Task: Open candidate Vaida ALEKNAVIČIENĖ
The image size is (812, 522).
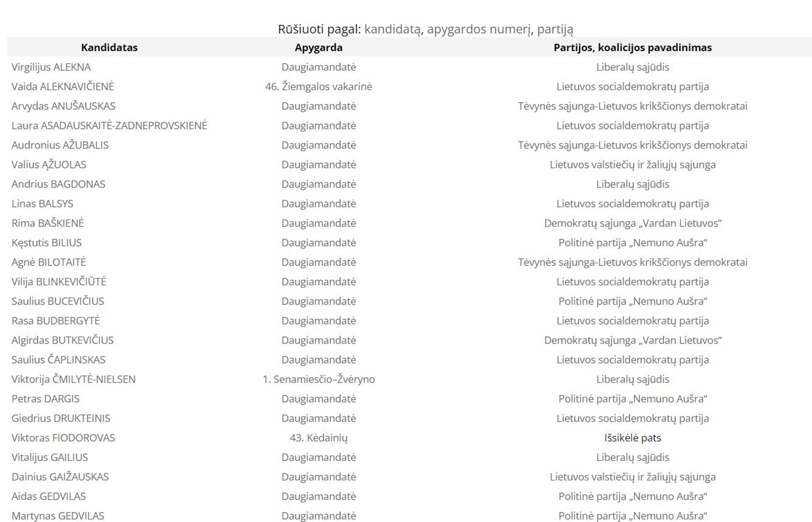Action: [x=63, y=87]
